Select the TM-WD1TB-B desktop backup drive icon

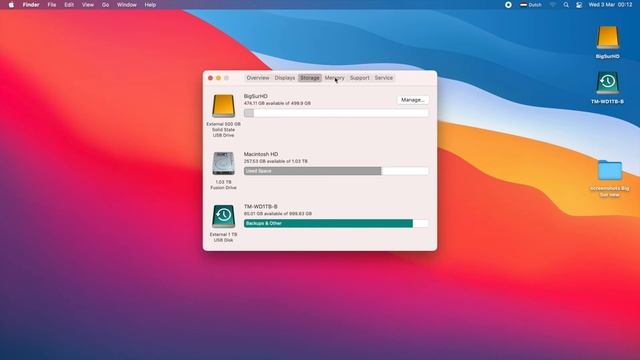607,83
